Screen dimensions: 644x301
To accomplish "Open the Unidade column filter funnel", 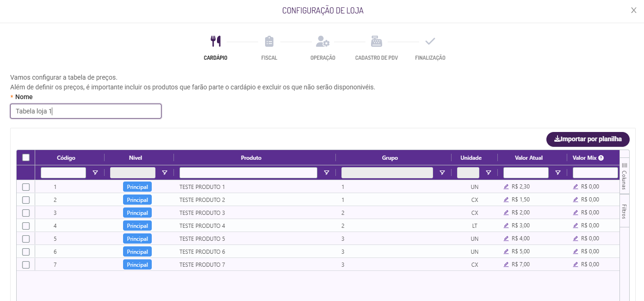I will pos(489,173).
